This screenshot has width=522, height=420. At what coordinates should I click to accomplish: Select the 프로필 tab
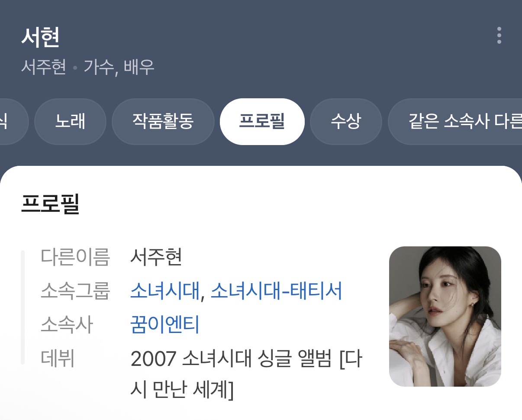[x=262, y=122]
